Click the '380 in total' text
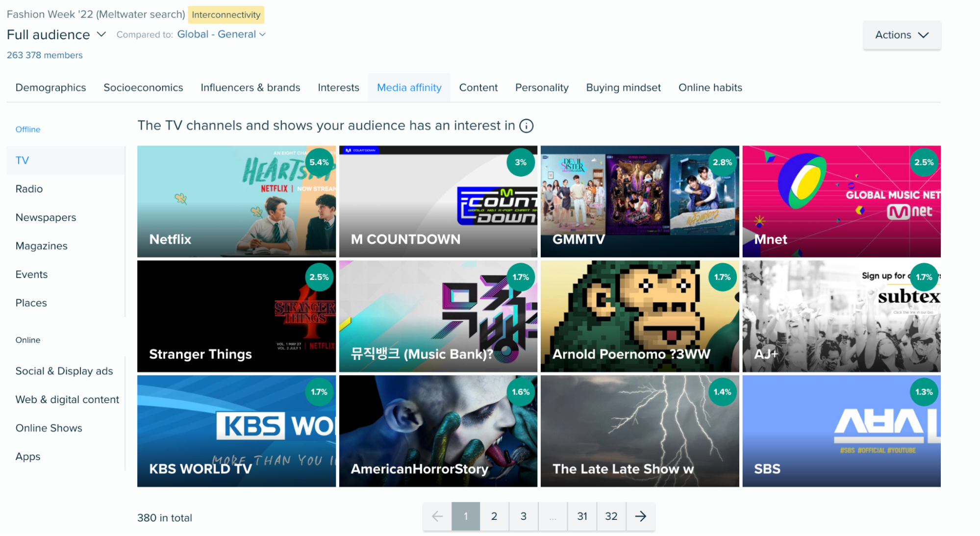 tap(165, 518)
